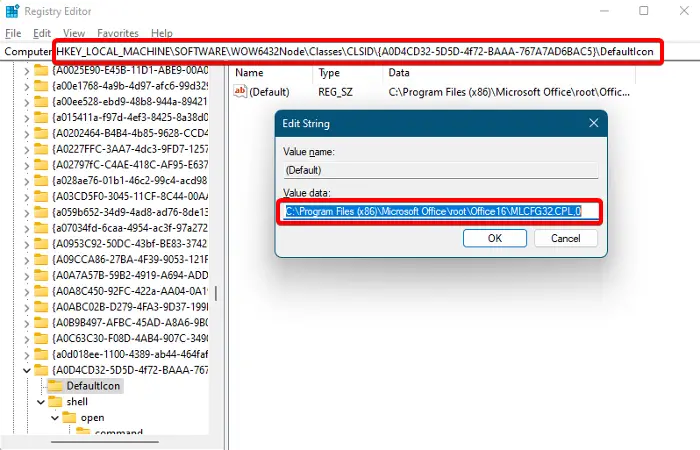Open the Favorites menu
This screenshot has width=700, height=450.
tap(118, 33)
